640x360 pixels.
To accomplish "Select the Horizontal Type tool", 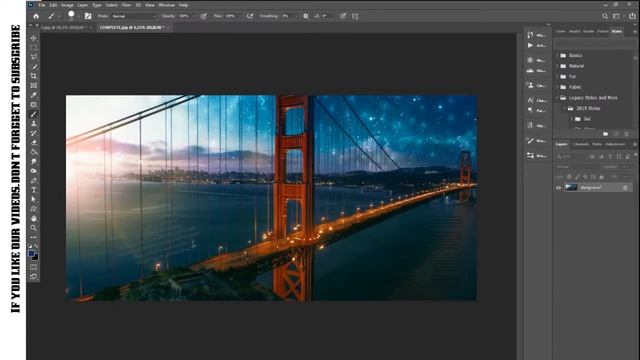I will point(34,190).
